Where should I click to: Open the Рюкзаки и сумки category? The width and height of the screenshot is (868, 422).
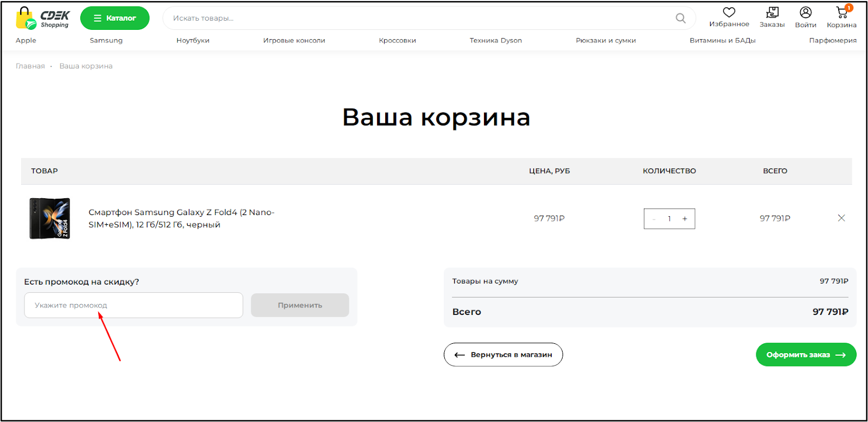click(x=606, y=40)
